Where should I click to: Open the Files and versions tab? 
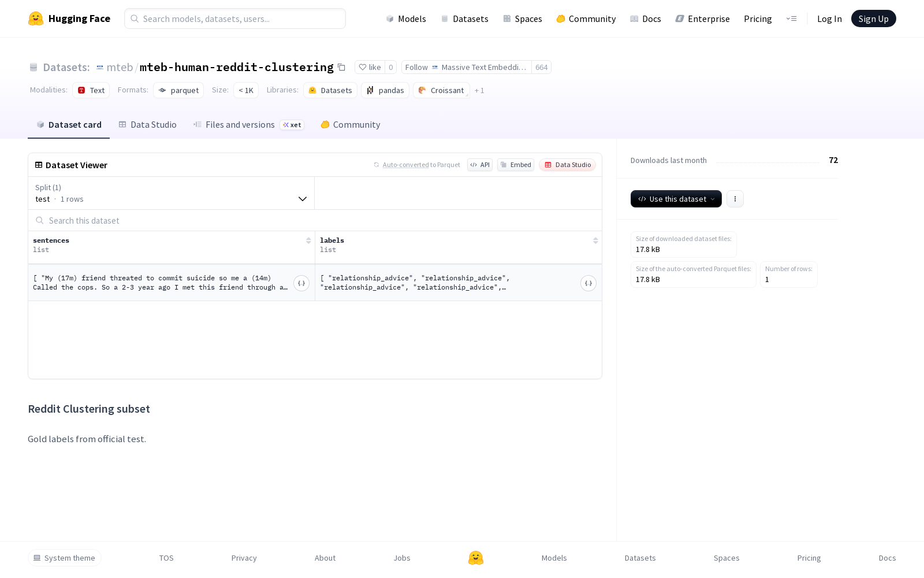[249, 125]
